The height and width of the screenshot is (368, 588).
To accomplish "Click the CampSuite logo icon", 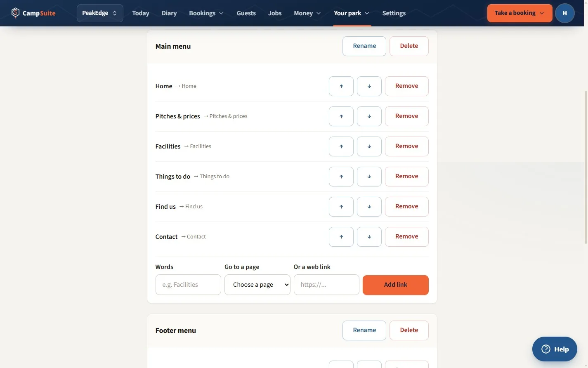I will click(x=15, y=13).
